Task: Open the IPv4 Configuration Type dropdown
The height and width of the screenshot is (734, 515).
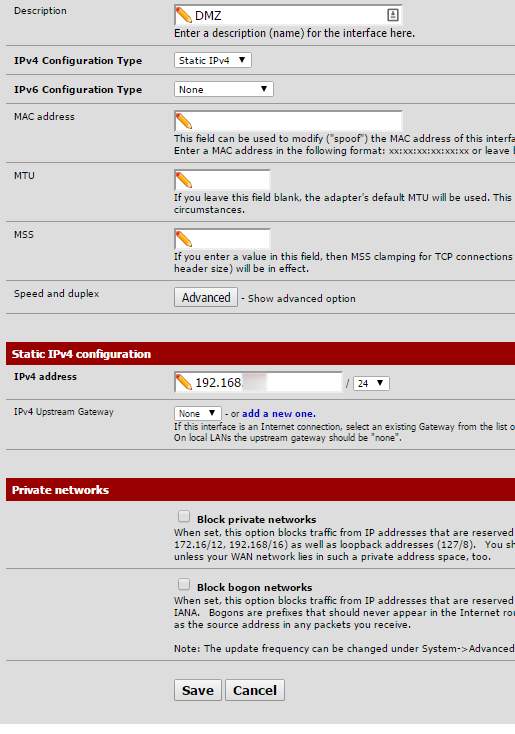Action: coord(213,60)
